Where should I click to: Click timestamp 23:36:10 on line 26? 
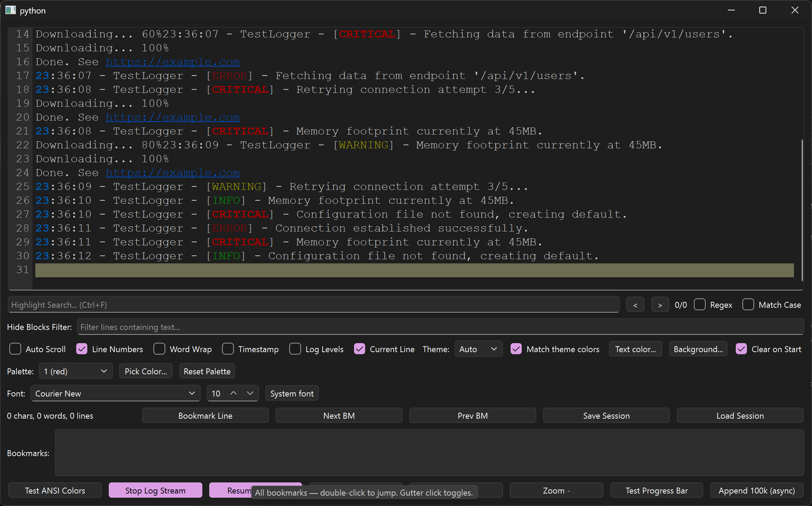(x=63, y=200)
